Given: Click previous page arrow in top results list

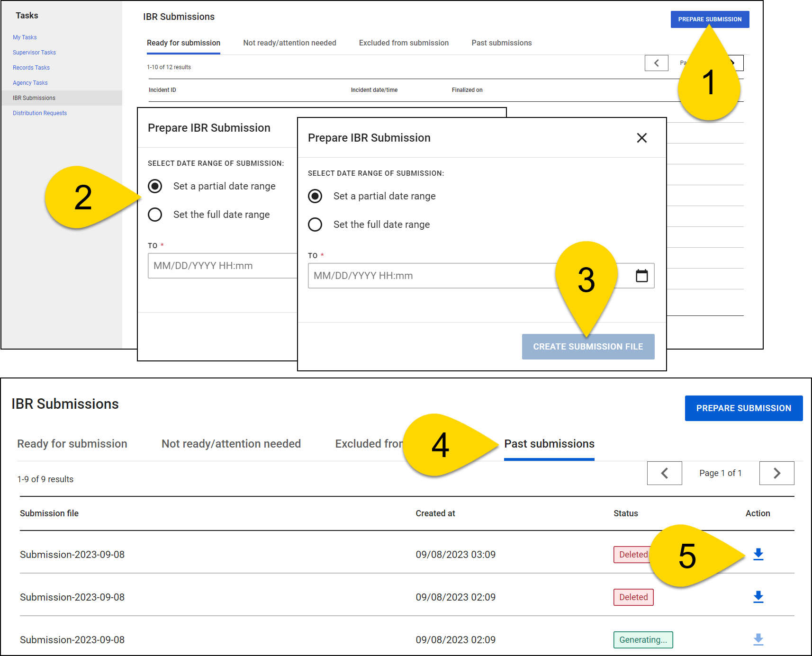Looking at the screenshot, I should [656, 63].
